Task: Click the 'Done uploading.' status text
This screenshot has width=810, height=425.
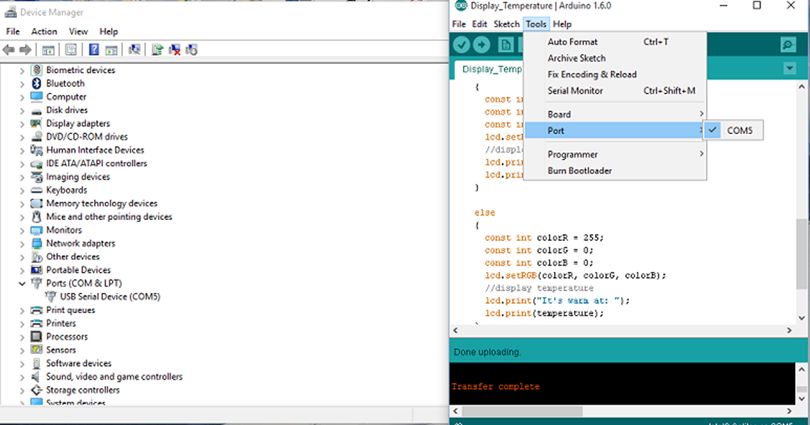Action: [x=487, y=352]
